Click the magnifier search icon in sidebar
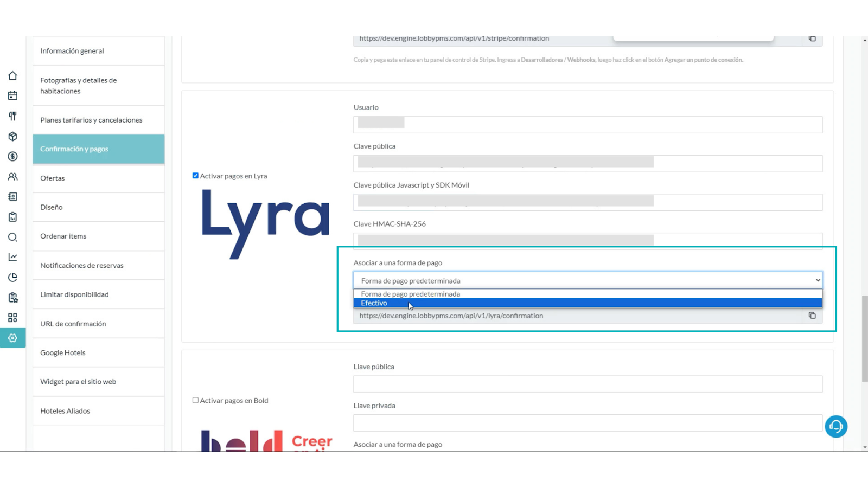868x488 pixels. (12, 237)
